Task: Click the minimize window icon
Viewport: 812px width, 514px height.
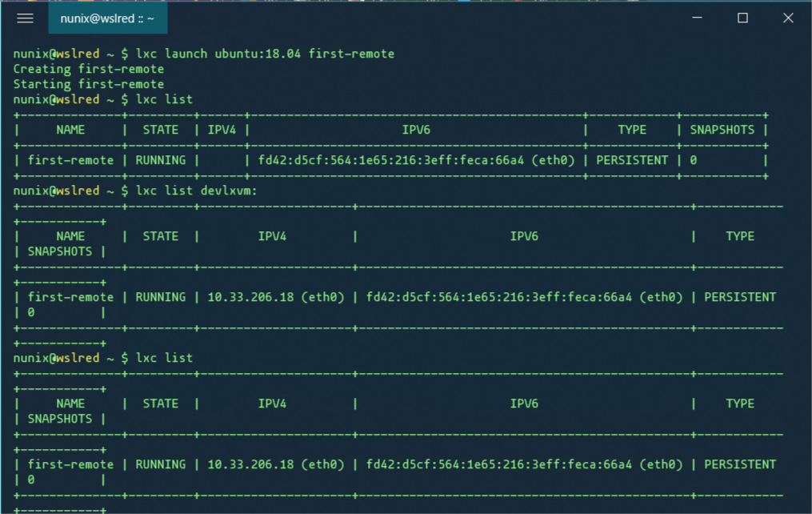Action: (698, 18)
